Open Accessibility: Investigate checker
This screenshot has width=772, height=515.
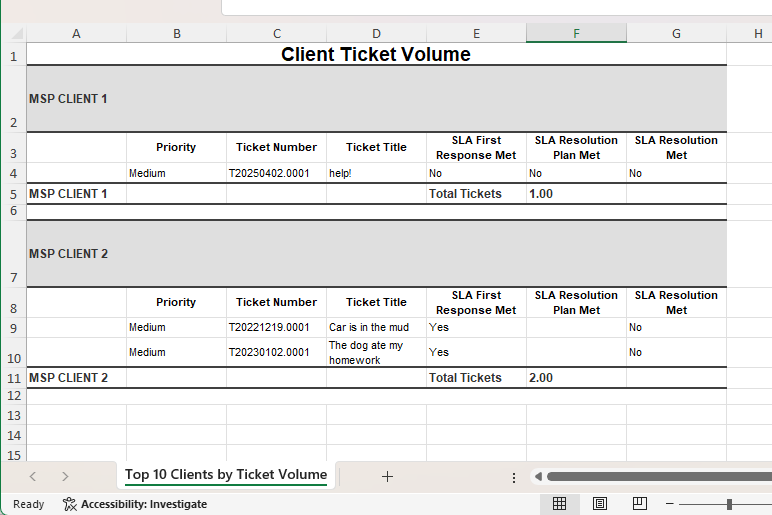135,504
